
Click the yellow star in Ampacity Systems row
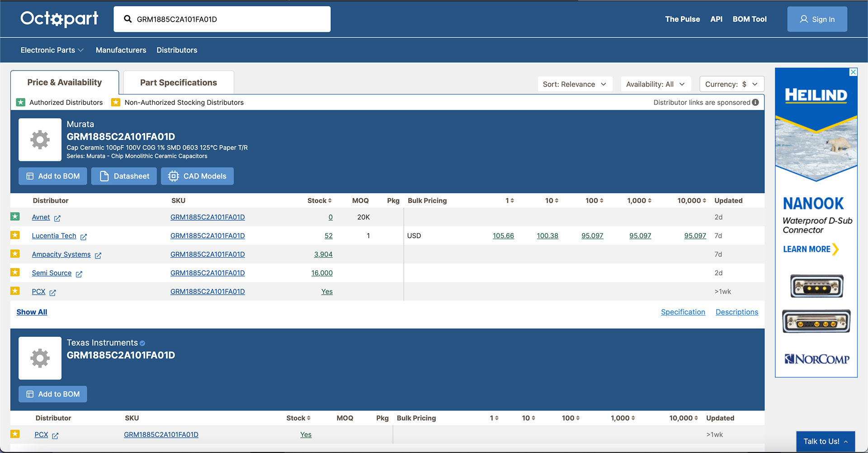[x=15, y=254]
